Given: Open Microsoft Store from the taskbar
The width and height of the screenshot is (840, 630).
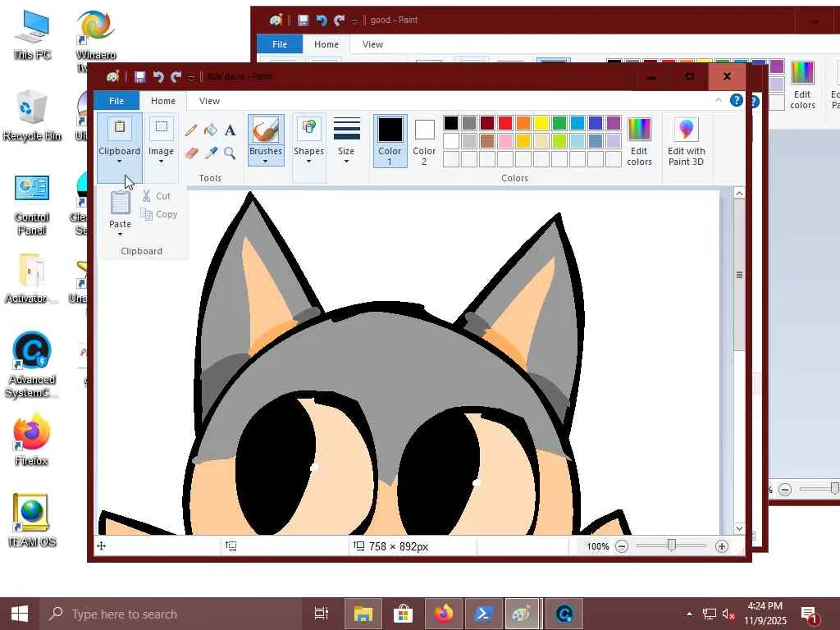Looking at the screenshot, I should (404, 614).
